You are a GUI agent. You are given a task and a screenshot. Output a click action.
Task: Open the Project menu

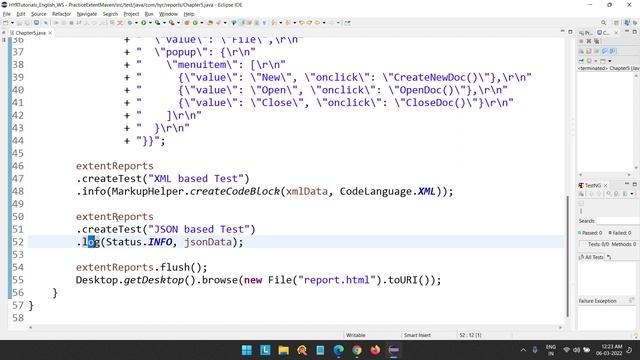(x=131, y=14)
